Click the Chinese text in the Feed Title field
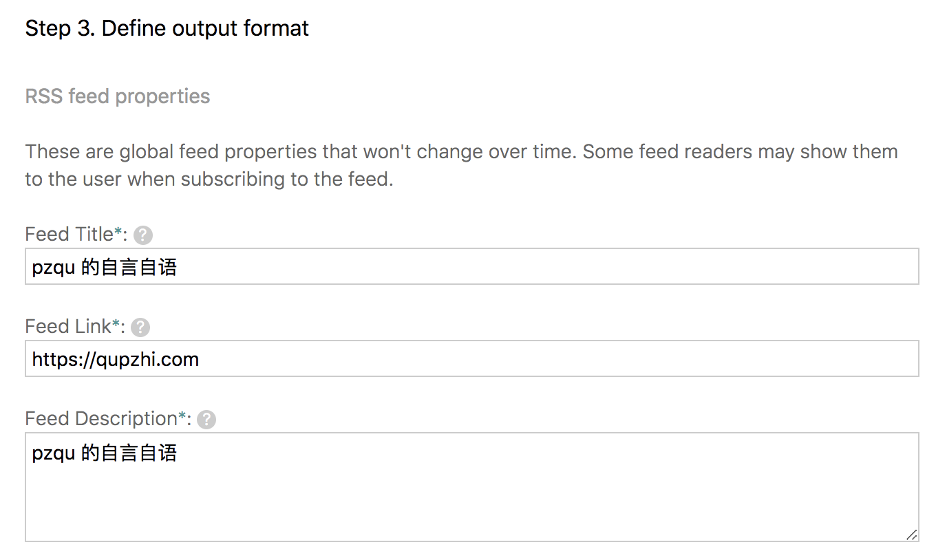This screenshot has height=560, width=947. [x=129, y=267]
